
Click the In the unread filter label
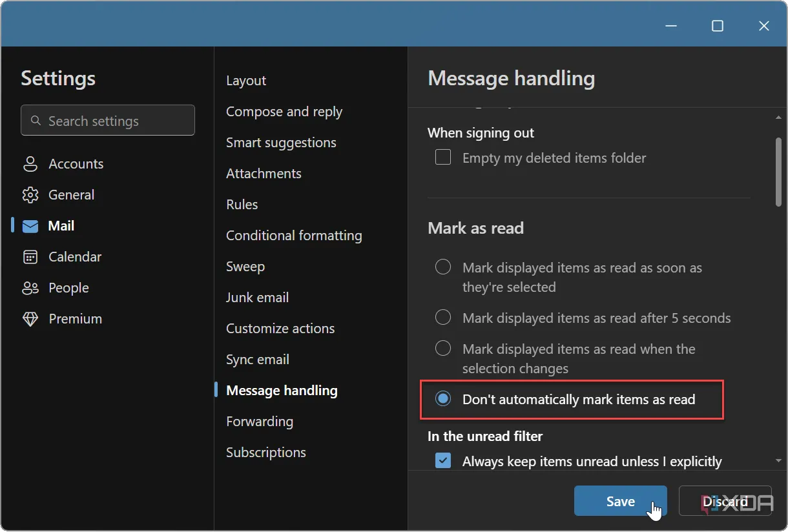pyautogui.click(x=485, y=436)
